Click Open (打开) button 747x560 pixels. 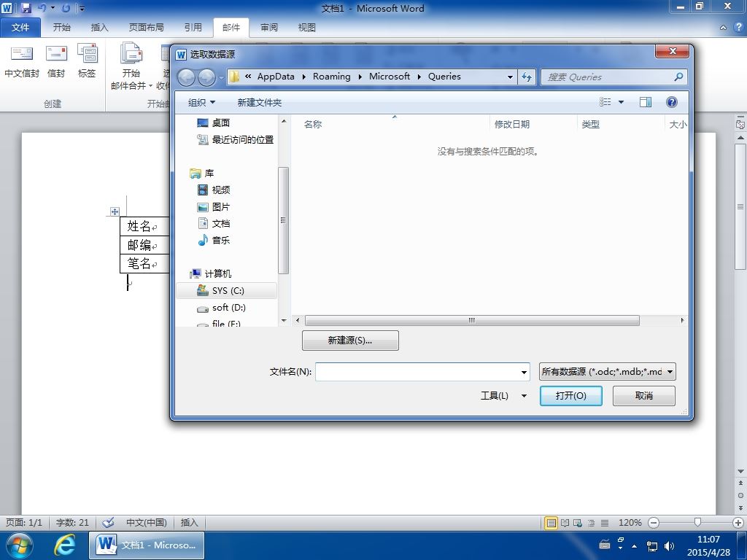pos(570,396)
